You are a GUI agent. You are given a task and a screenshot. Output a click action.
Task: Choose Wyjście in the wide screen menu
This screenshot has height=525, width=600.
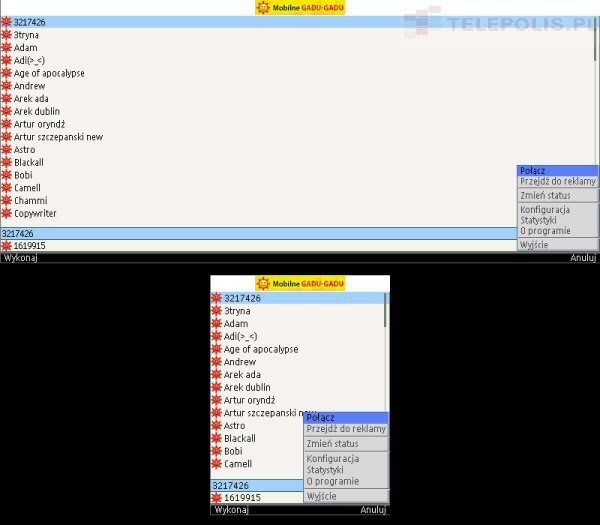pos(558,245)
